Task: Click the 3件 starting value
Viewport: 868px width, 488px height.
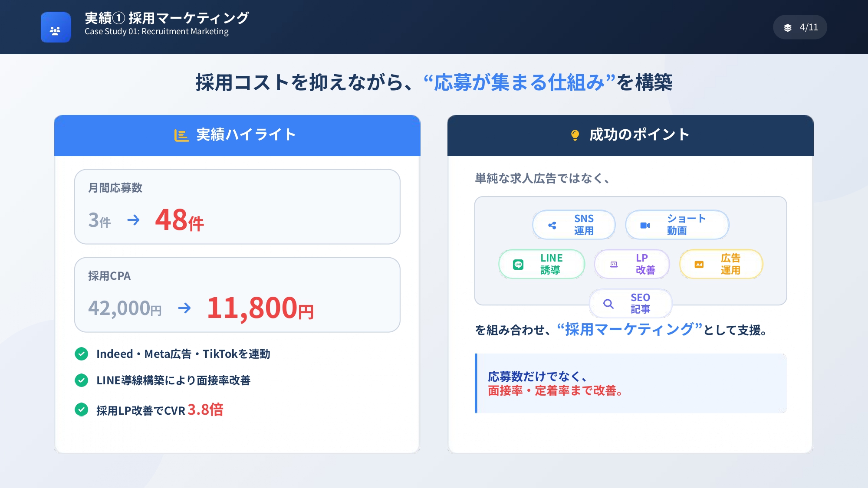Action: [99, 220]
